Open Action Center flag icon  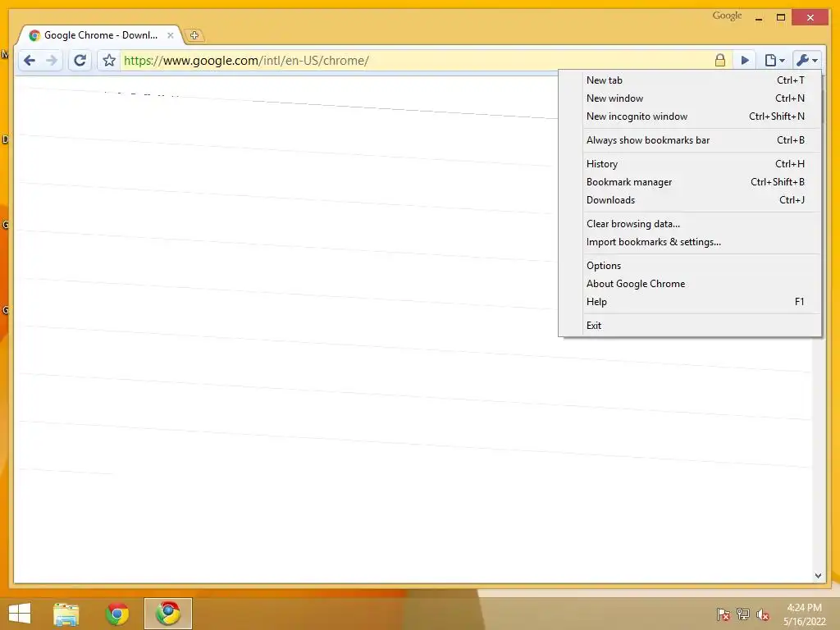[x=724, y=614]
